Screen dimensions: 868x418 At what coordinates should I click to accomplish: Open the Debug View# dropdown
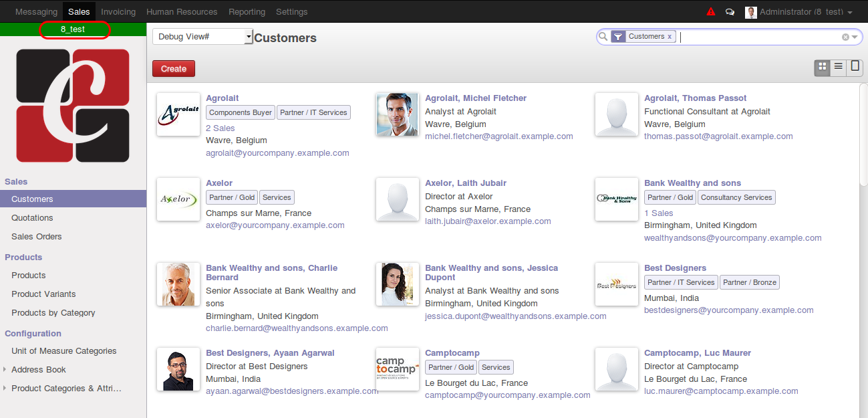point(202,36)
